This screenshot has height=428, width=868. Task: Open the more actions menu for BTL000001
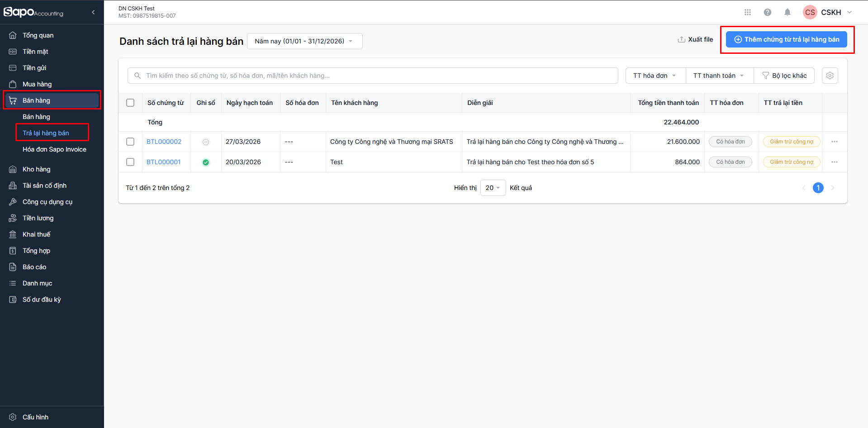[835, 162]
